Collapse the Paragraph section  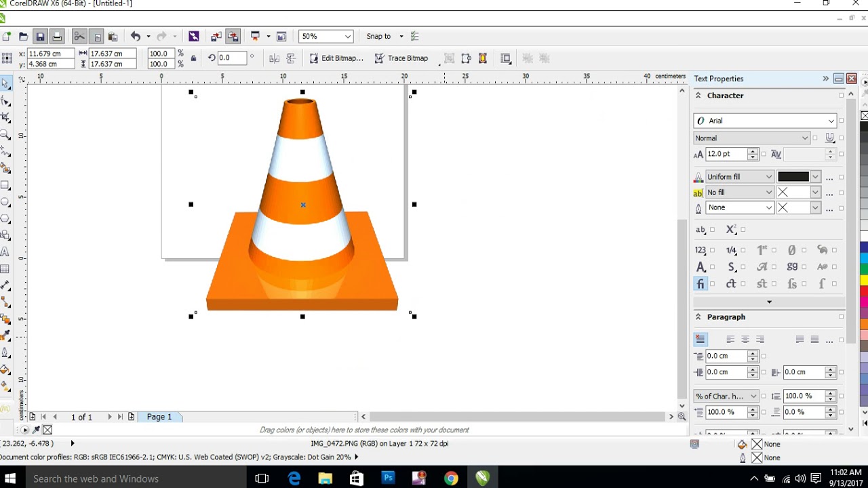[698, 317]
